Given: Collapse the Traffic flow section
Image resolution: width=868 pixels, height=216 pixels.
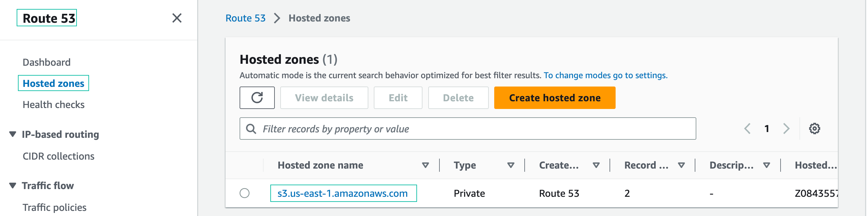Looking at the screenshot, I should [x=13, y=185].
